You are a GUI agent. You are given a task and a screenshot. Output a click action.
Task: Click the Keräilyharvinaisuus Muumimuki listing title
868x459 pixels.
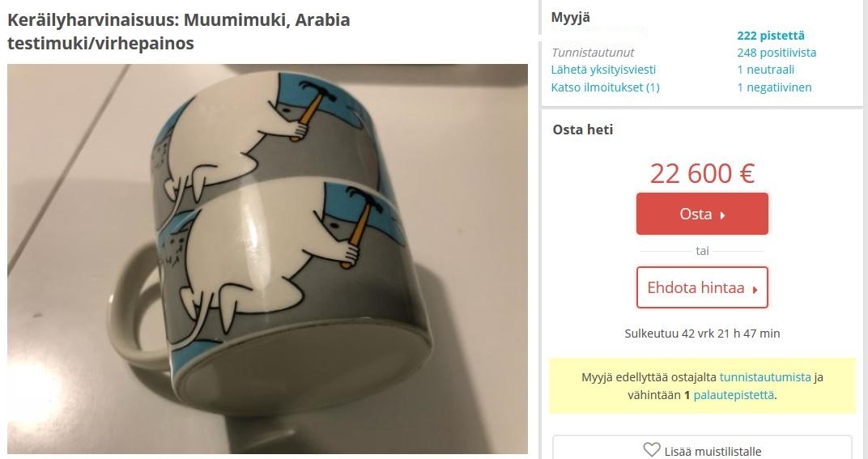(x=178, y=31)
